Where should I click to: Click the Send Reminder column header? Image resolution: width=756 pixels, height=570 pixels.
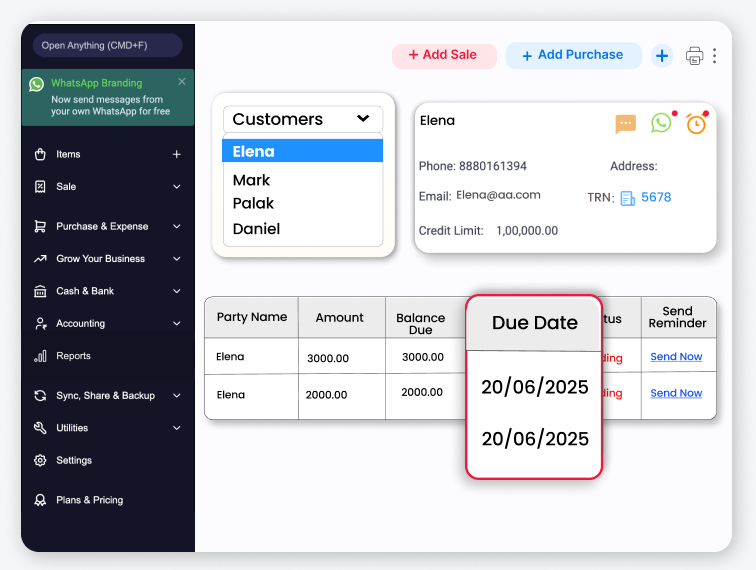coord(677,317)
